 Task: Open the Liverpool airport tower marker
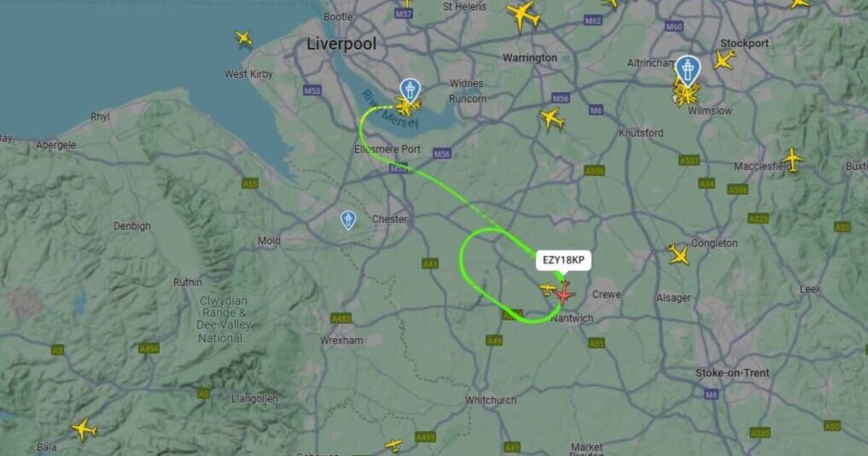click(x=410, y=90)
